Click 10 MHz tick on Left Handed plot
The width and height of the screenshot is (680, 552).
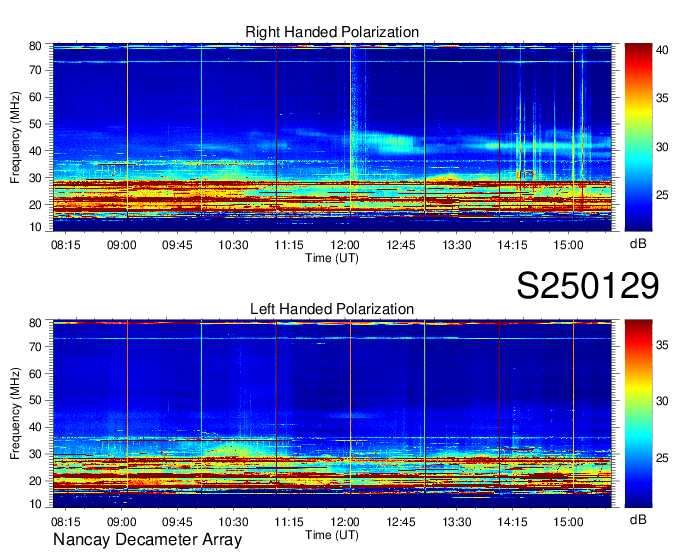(x=35, y=504)
